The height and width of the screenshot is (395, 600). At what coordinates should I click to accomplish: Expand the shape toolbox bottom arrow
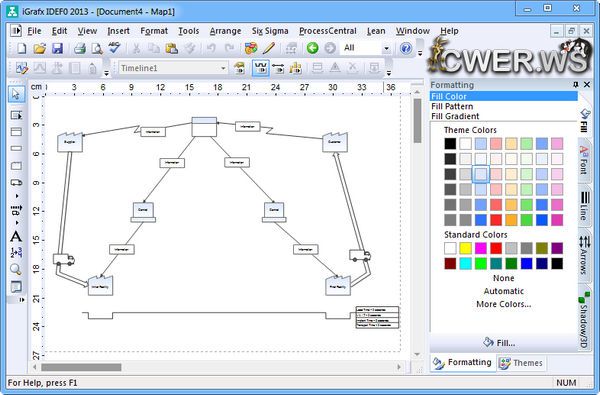(21, 300)
